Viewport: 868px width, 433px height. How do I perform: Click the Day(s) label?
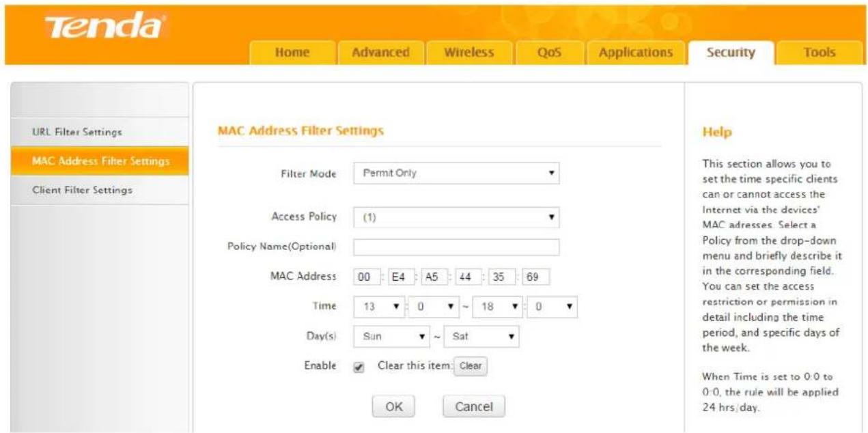coord(322,337)
